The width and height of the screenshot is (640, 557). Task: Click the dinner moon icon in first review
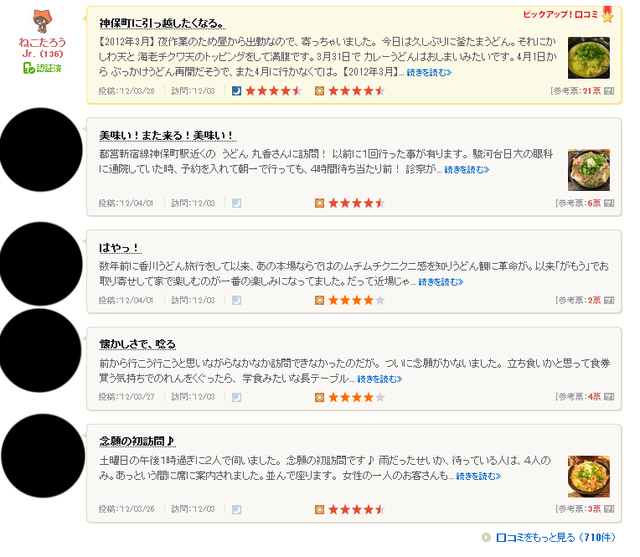click(x=237, y=91)
